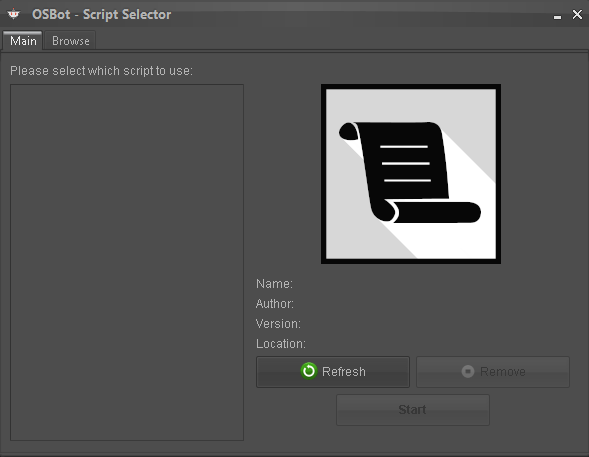Click the white text lines on scroll graphic
Screen dimensions: 589x457
(x=405, y=163)
